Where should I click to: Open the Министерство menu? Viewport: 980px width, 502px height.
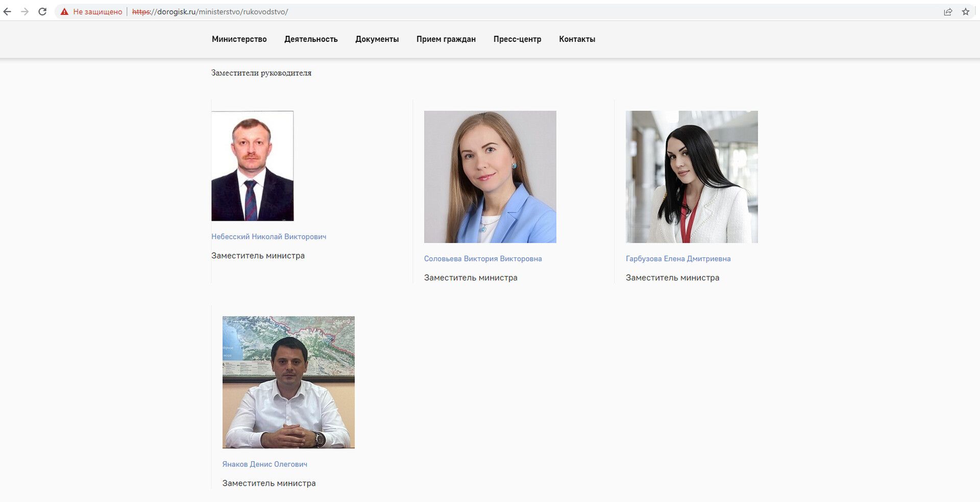(239, 39)
